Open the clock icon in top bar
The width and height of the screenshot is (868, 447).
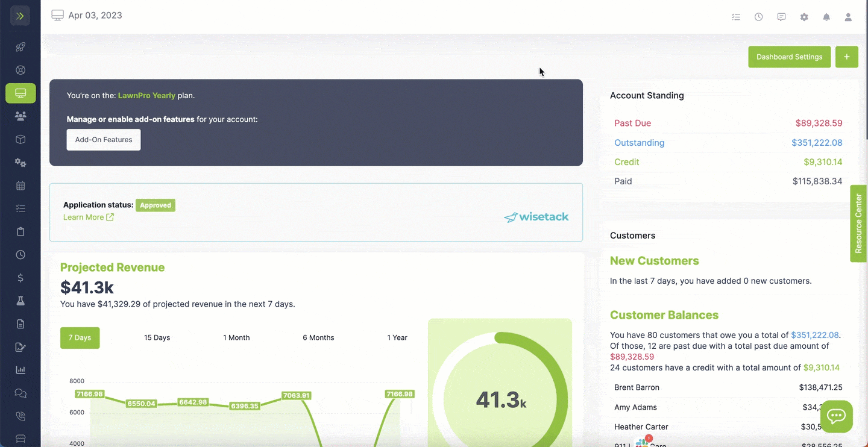coord(759,17)
